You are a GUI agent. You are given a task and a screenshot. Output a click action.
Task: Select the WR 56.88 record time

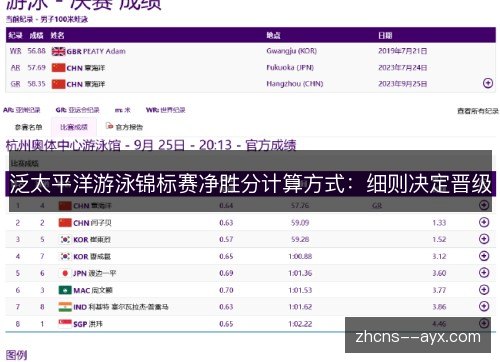pos(36,51)
